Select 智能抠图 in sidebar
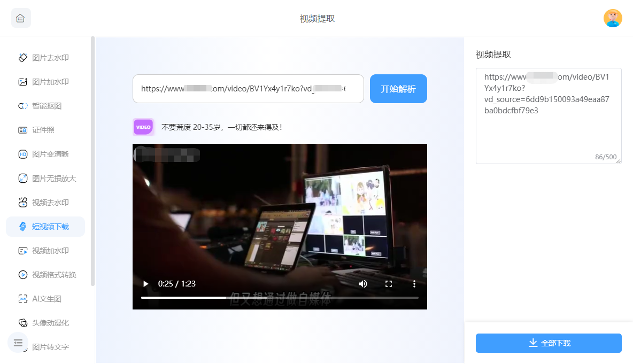 (45, 106)
